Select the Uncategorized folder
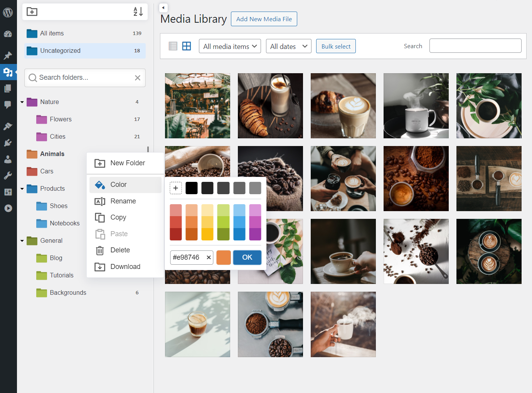This screenshot has width=532, height=393. tap(85, 51)
